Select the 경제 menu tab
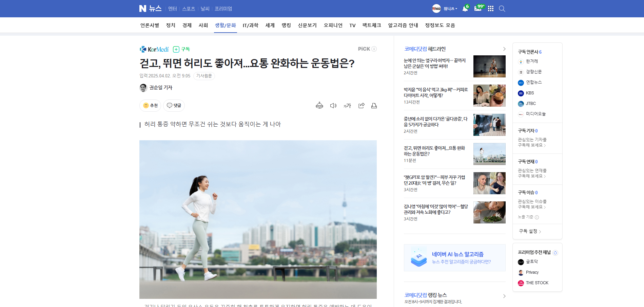Image resolution: width=644 pixels, height=307 pixels. (187, 25)
